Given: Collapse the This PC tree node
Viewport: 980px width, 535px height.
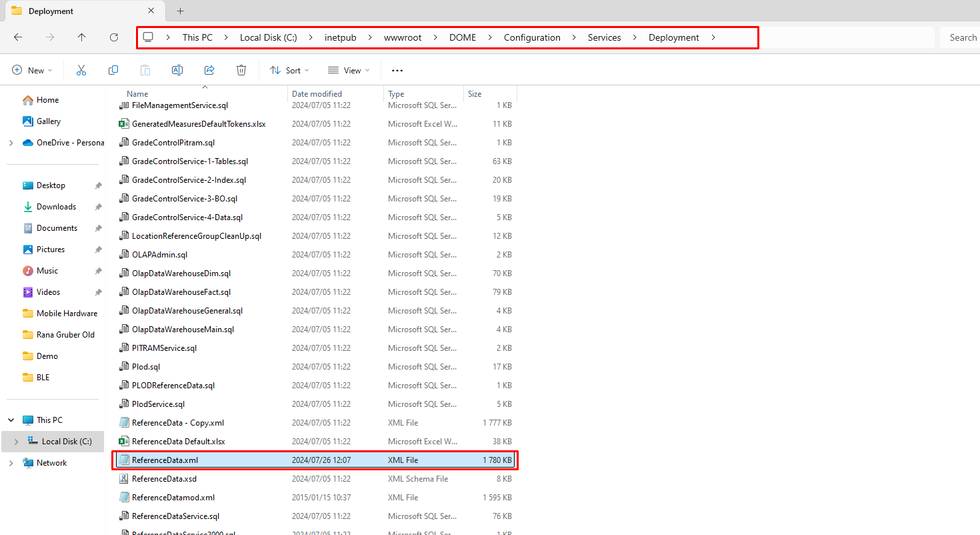Looking at the screenshot, I should pyautogui.click(x=11, y=420).
